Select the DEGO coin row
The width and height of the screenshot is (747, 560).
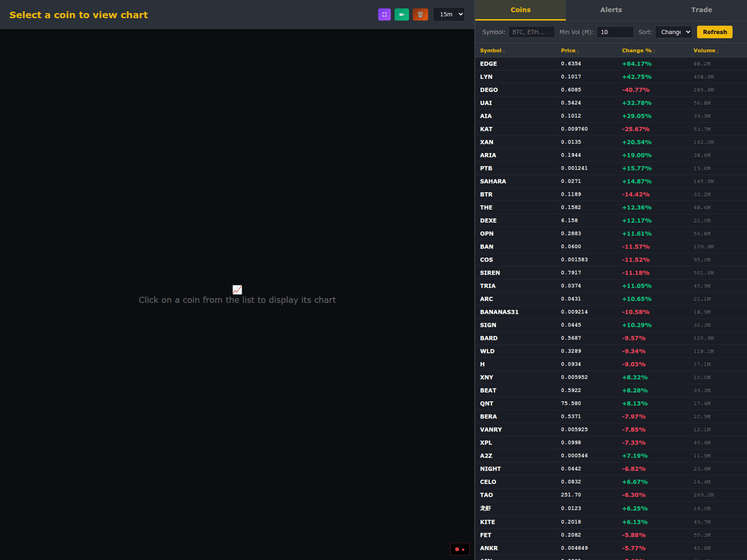point(611,90)
